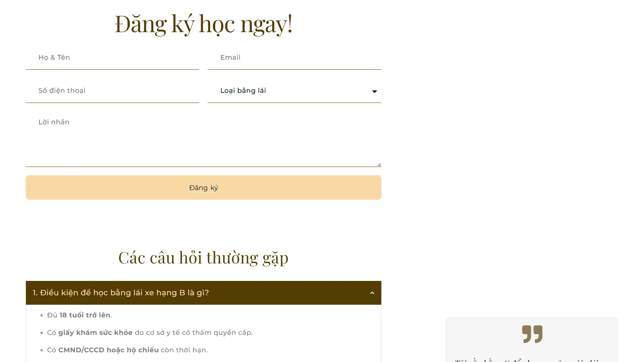Click the bold CMND/CCCD hoặc hộ chiếu text
The image size is (644, 362).
pyautogui.click(x=108, y=350)
